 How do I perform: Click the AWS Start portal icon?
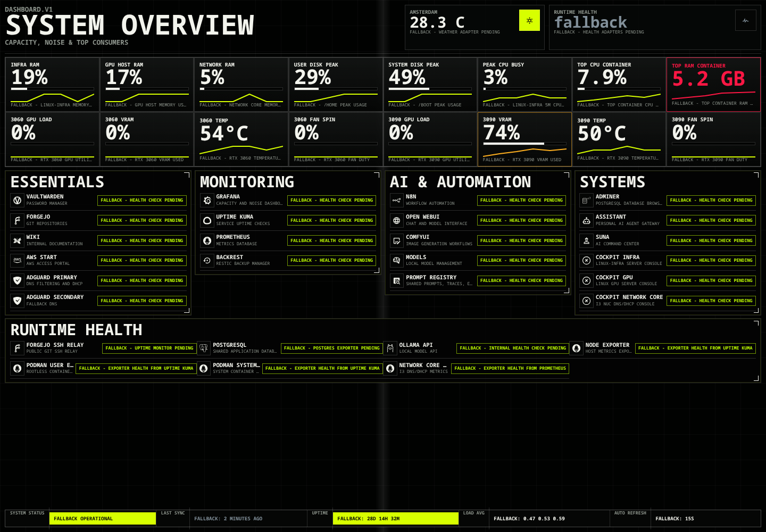point(17,260)
